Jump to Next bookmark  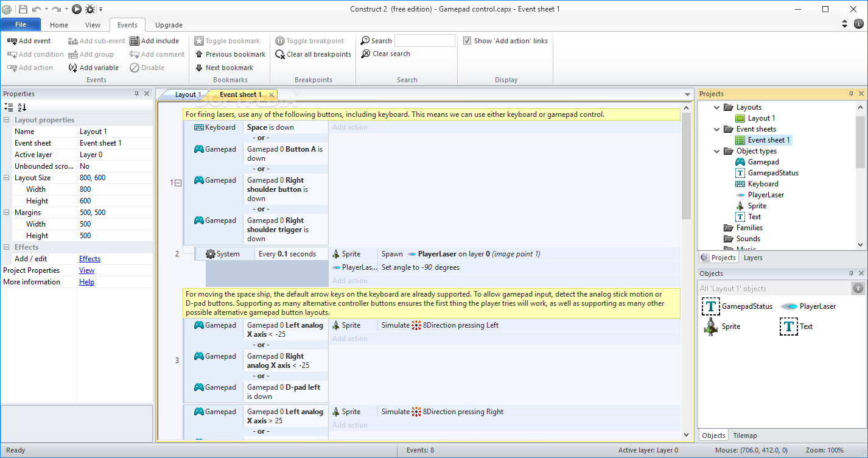pyautogui.click(x=224, y=68)
